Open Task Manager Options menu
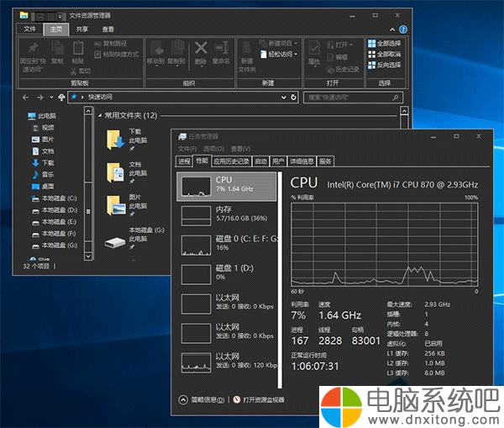Screen dimensions: 504x428 [x=213, y=149]
